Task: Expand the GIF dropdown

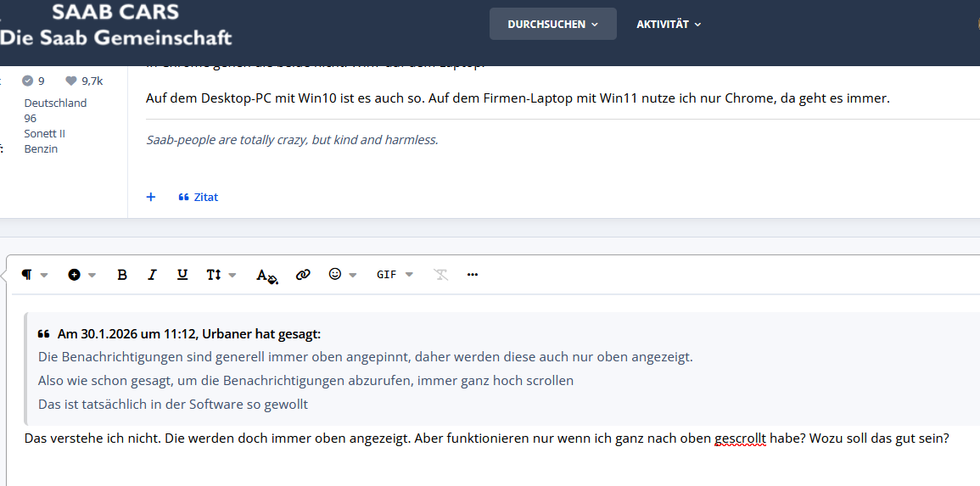Action: tap(395, 275)
